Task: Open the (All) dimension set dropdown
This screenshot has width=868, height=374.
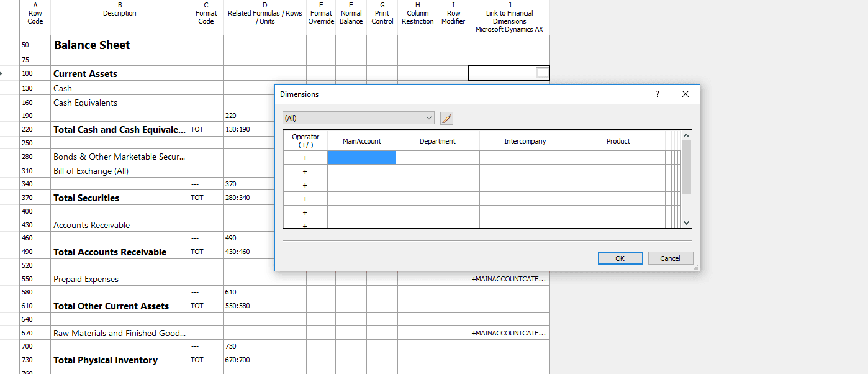Action: coord(358,118)
